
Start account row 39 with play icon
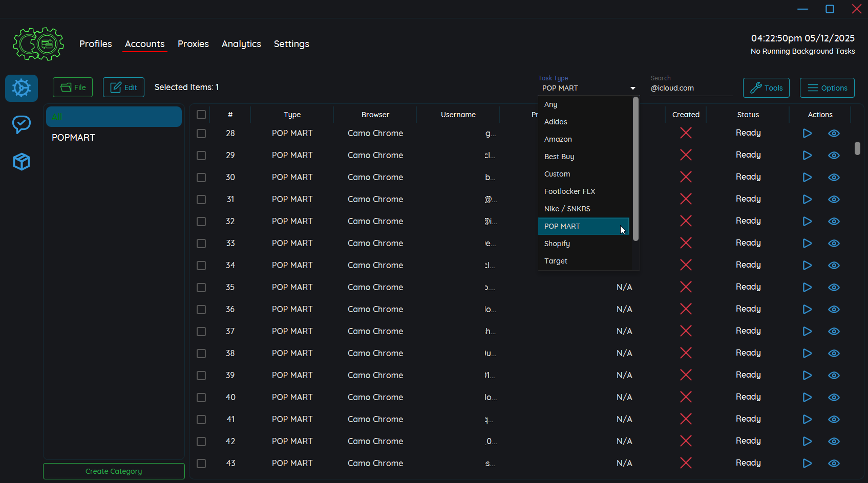tap(807, 375)
